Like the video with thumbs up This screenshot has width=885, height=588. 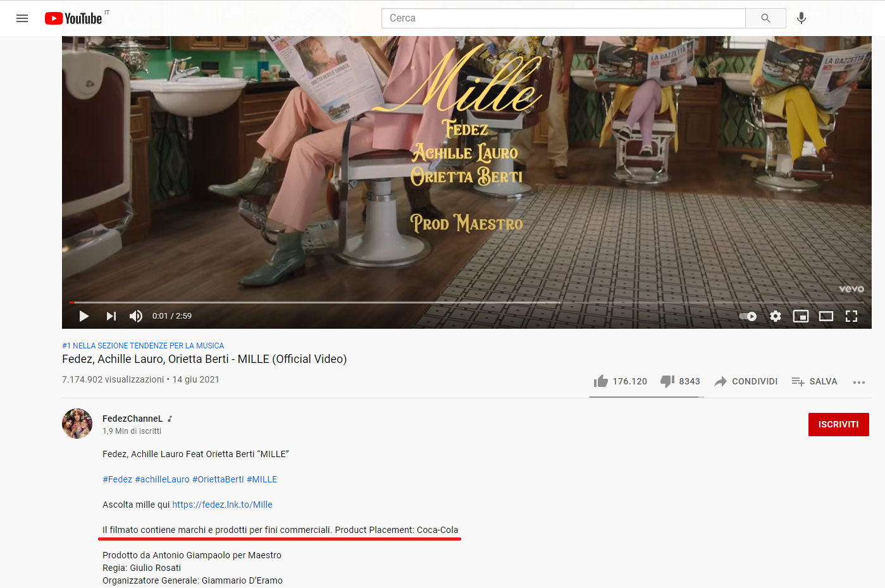(x=620, y=381)
